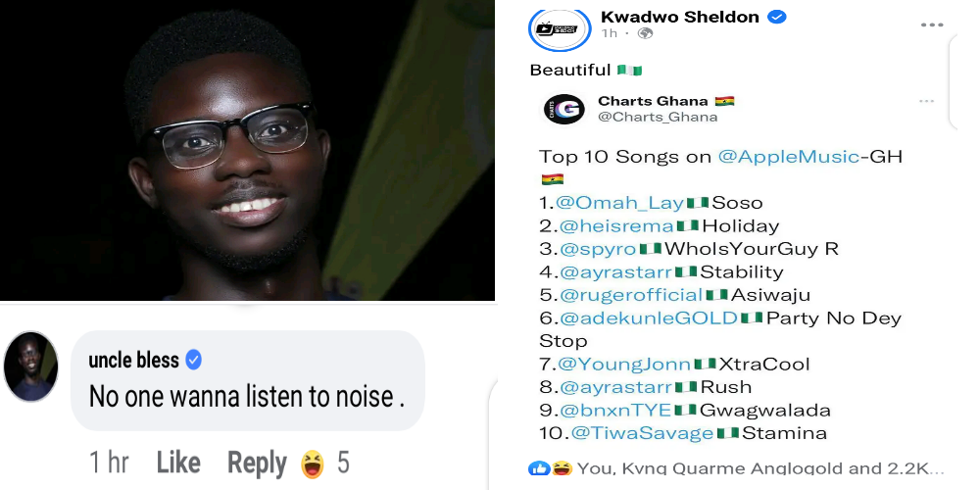Open Charts Ghana logo avatar
The height and width of the screenshot is (490, 980).
[x=563, y=110]
